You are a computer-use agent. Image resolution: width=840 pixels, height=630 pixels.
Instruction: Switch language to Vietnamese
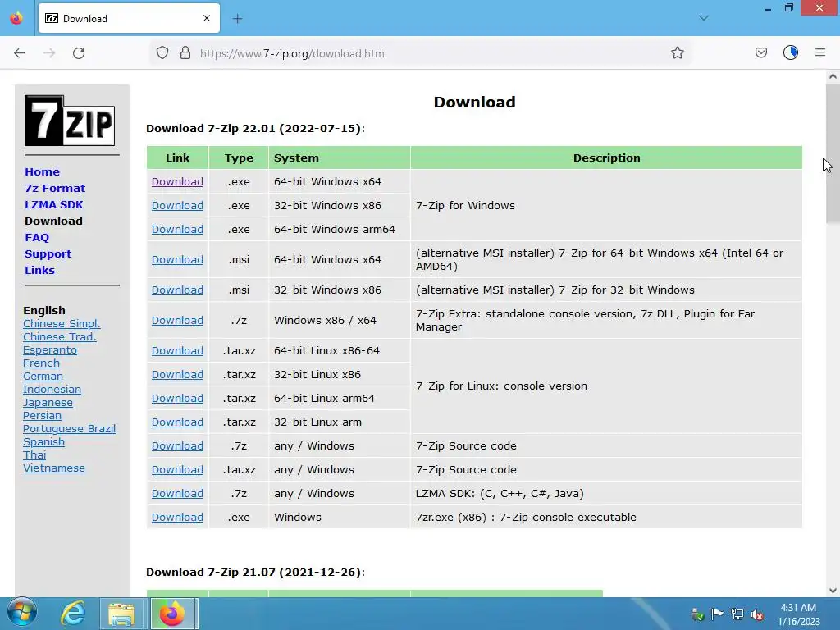53,468
